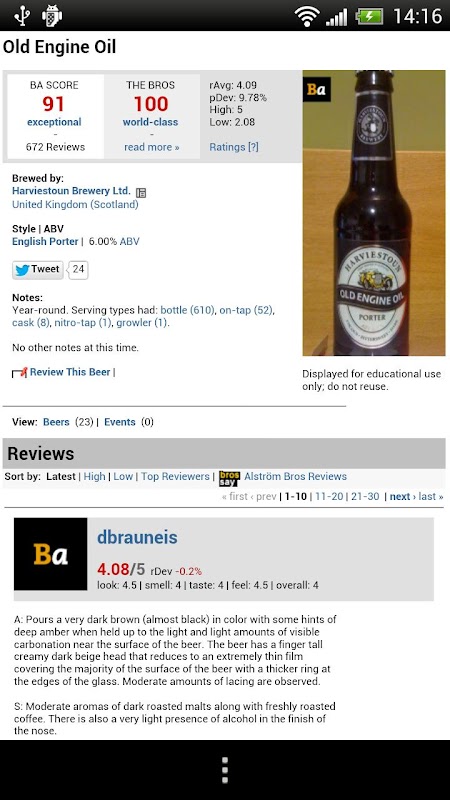The width and height of the screenshot is (450, 800).
Task: Open Harviestoun Brewery Ltd. link
Action: point(71,191)
